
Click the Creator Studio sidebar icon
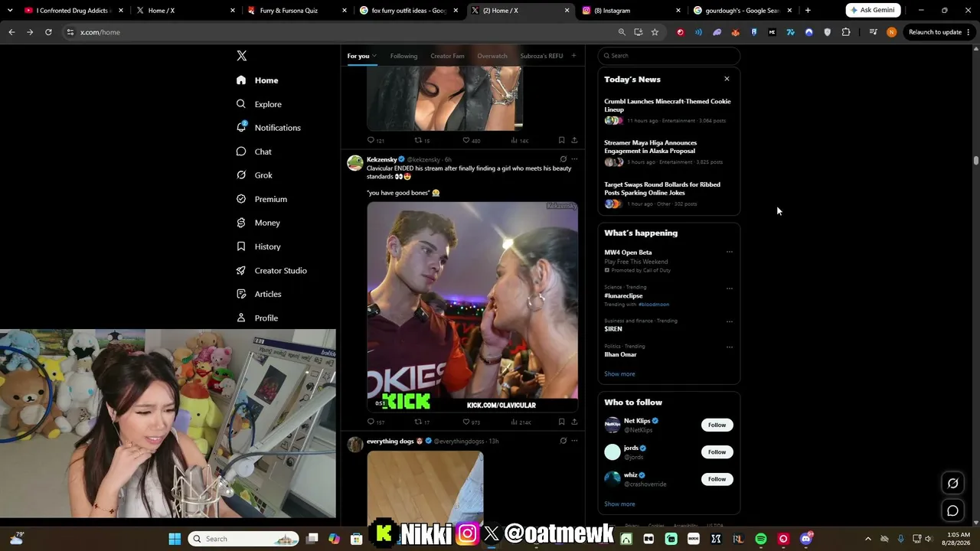pyautogui.click(x=241, y=270)
